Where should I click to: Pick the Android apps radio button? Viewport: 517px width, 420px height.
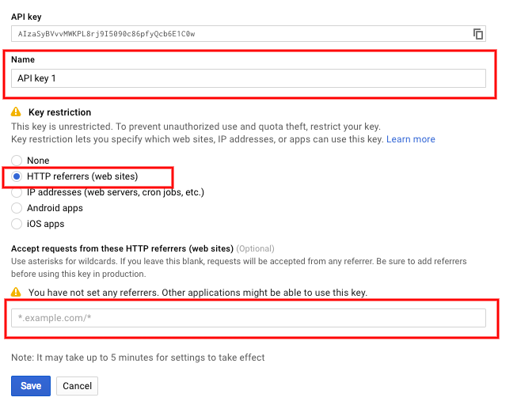coord(17,208)
